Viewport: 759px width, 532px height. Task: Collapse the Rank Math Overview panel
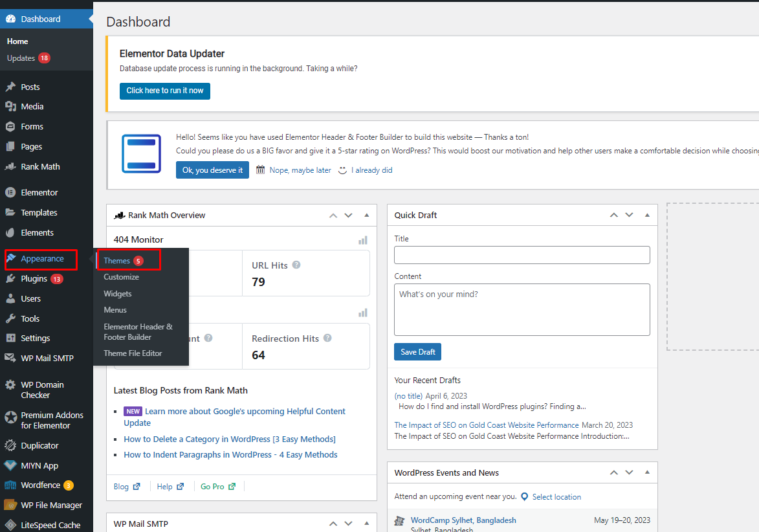click(366, 216)
